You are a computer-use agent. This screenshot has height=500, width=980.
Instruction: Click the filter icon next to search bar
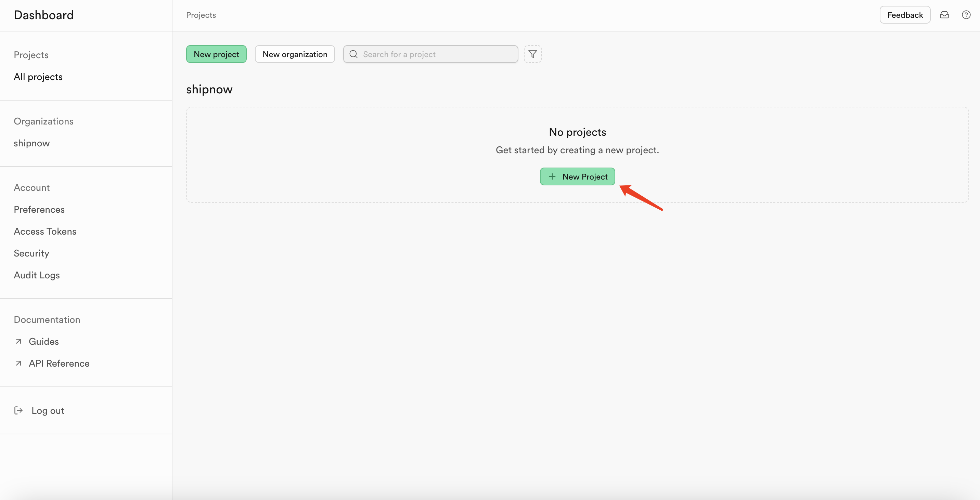[533, 54]
